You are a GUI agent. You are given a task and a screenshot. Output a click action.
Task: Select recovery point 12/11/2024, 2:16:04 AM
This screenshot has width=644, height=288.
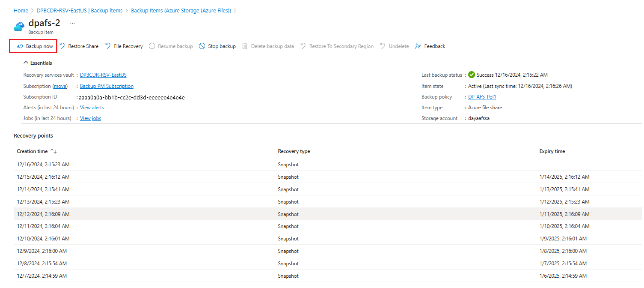[x=328, y=226]
